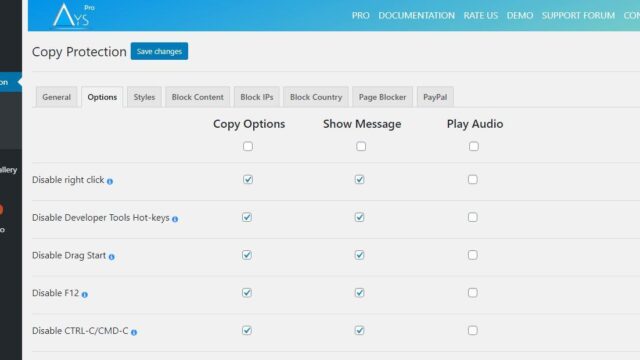Screen dimensions: 640x360
Task: Open the DEMO link
Action: (520, 16)
